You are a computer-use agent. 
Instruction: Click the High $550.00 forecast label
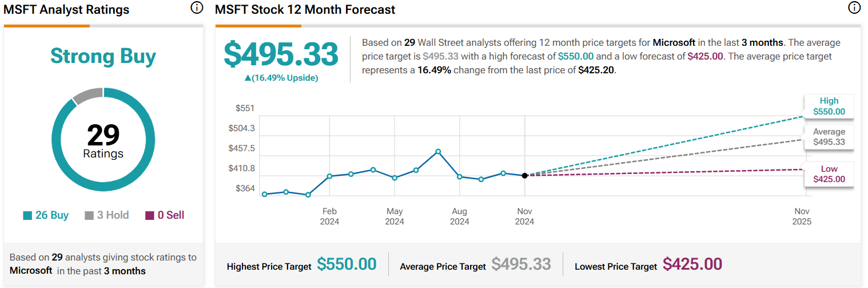(829, 106)
